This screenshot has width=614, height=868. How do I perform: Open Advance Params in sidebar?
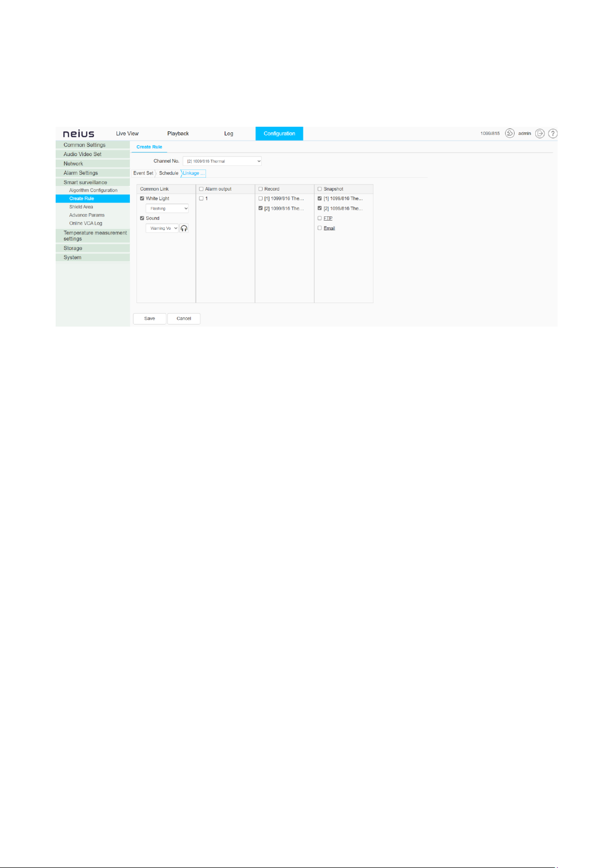(87, 215)
